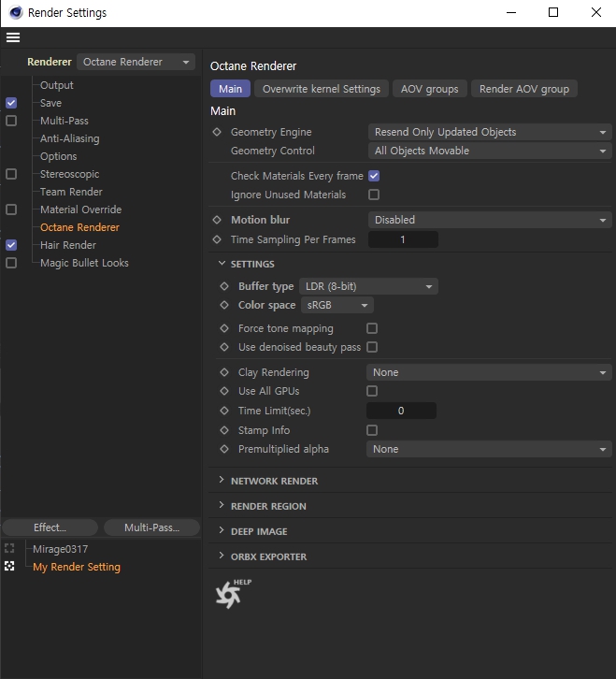Select Options in the settings tree
The image size is (616, 679).
pos(59,156)
